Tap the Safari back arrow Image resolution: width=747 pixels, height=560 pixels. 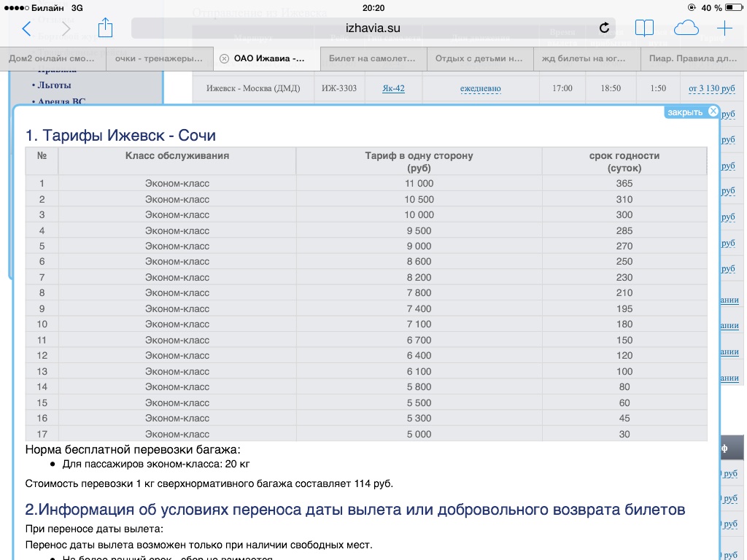coord(27,28)
